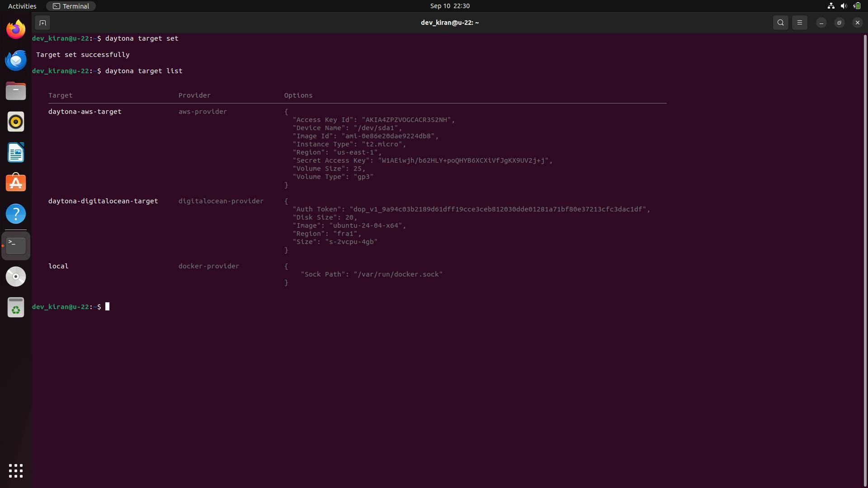Click the terminal cursor at last prompt

[x=107, y=307]
